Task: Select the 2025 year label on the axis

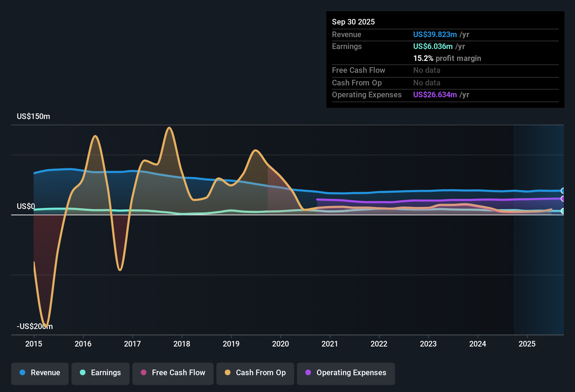Action: pyautogui.click(x=527, y=344)
